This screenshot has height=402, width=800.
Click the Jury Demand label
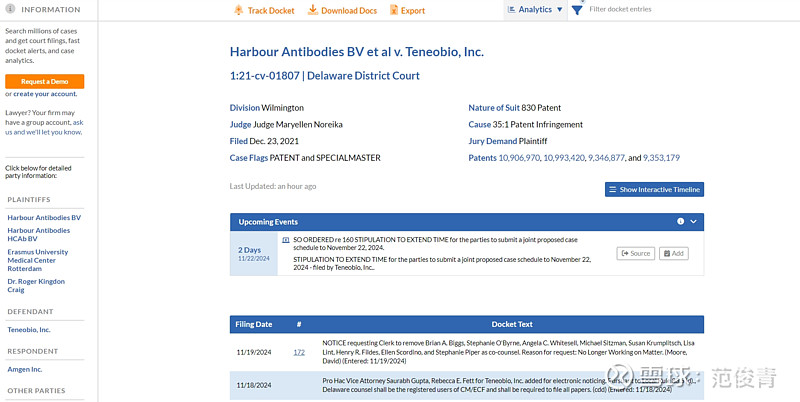[492, 141]
